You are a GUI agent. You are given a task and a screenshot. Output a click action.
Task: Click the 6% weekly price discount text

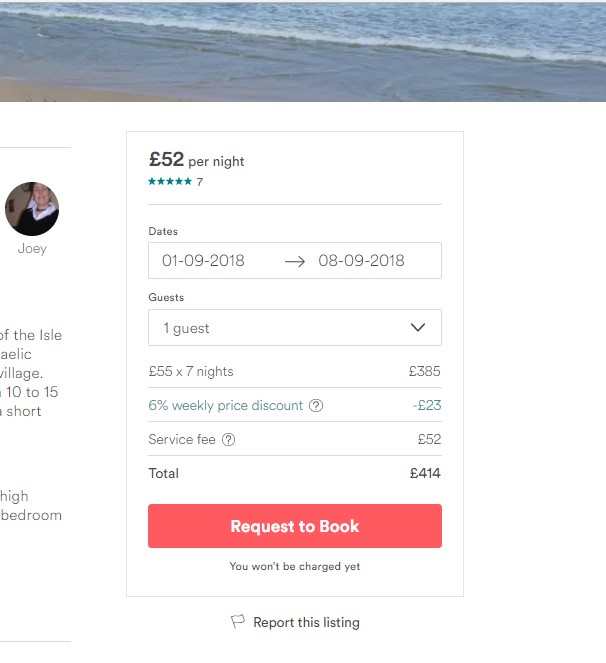click(x=225, y=406)
